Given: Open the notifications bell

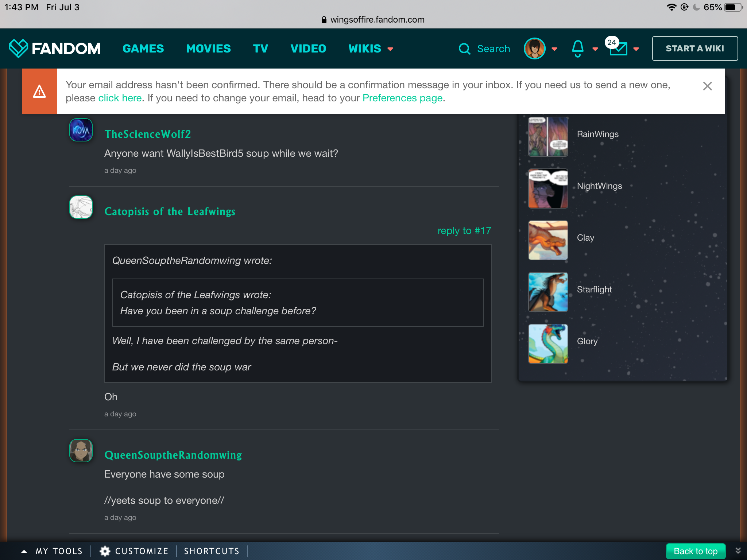Looking at the screenshot, I should 577,48.
